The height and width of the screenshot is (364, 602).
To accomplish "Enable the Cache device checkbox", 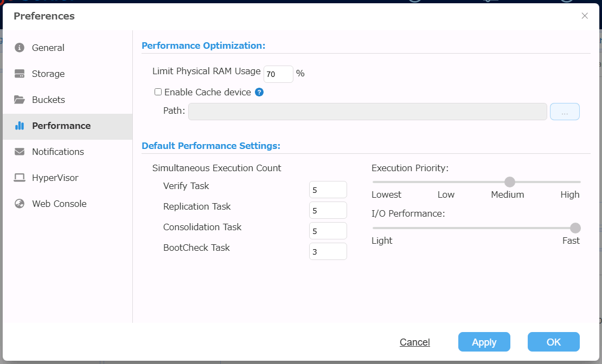I will (158, 92).
